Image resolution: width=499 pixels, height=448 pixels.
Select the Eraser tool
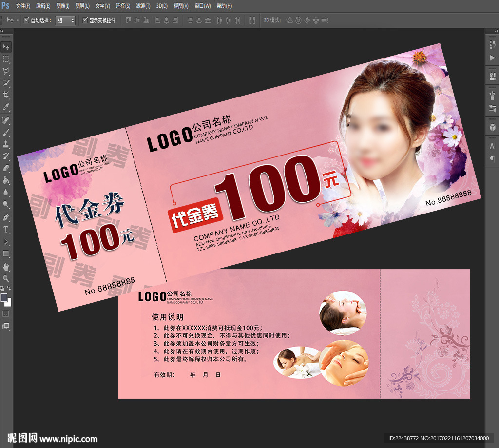pos(6,168)
